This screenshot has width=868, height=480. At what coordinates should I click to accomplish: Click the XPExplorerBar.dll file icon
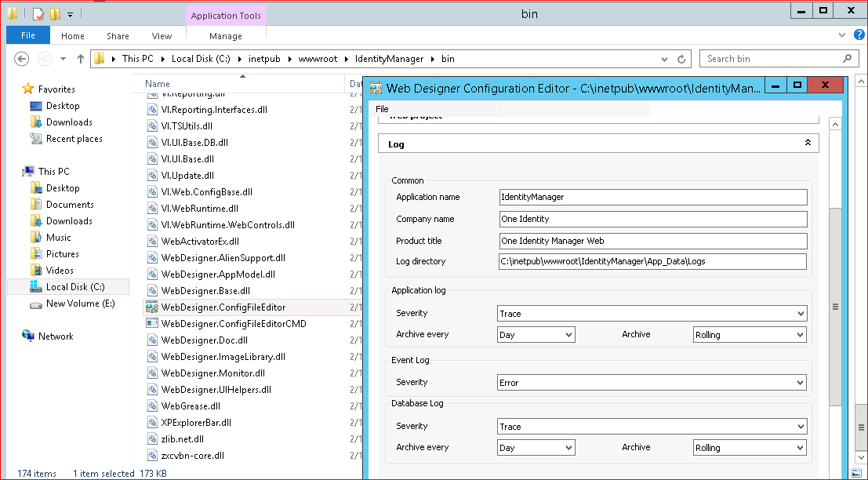152,423
